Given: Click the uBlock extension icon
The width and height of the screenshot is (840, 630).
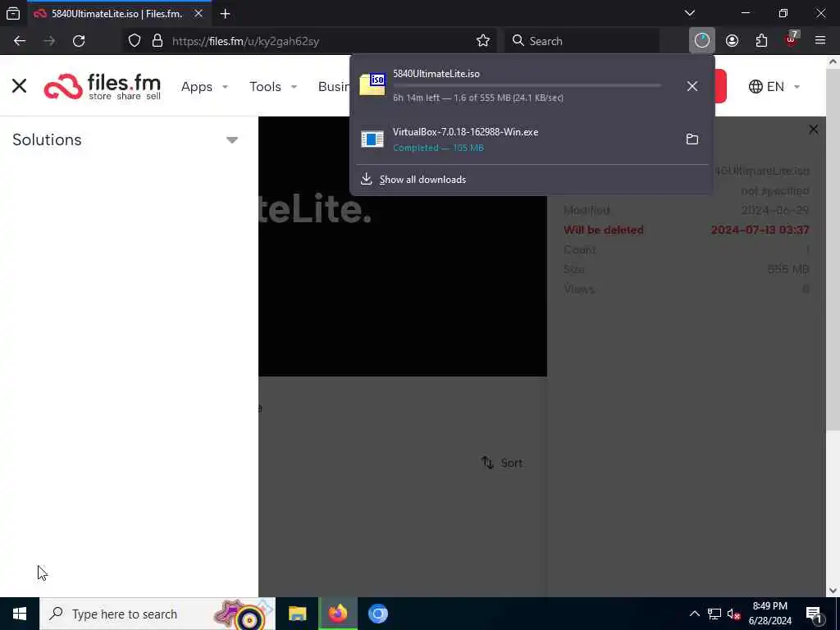Looking at the screenshot, I should (x=792, y=39).
